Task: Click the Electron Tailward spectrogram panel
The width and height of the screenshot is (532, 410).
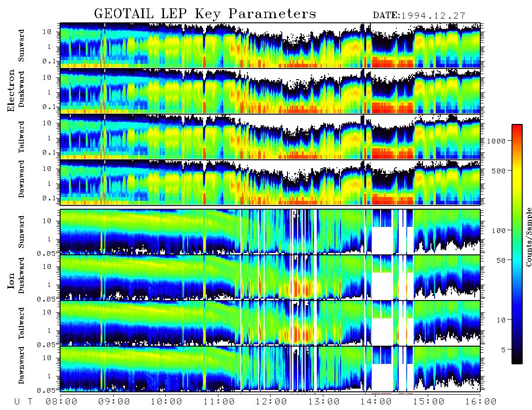Action: click(x=270, y=137)
